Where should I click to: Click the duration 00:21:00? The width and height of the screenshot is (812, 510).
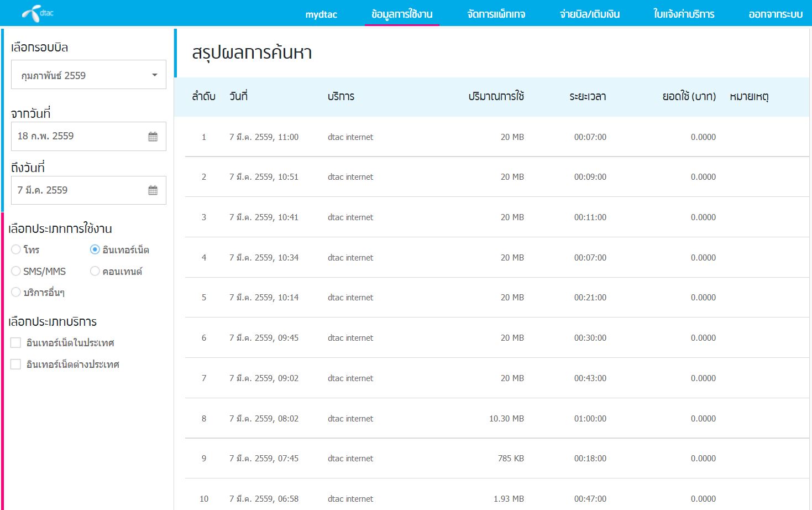coord(590,298)
